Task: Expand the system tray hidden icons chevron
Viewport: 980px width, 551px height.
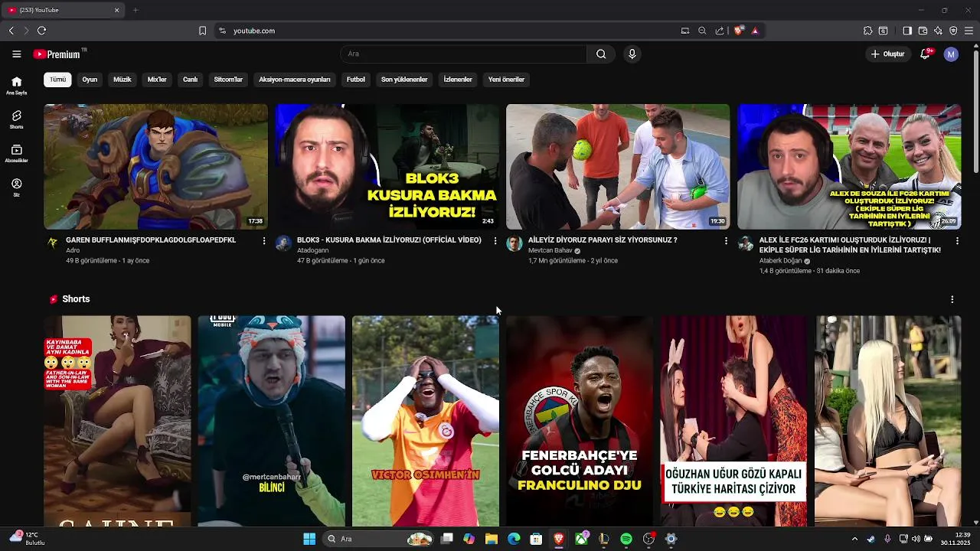Action: click(x=854, y=539)
